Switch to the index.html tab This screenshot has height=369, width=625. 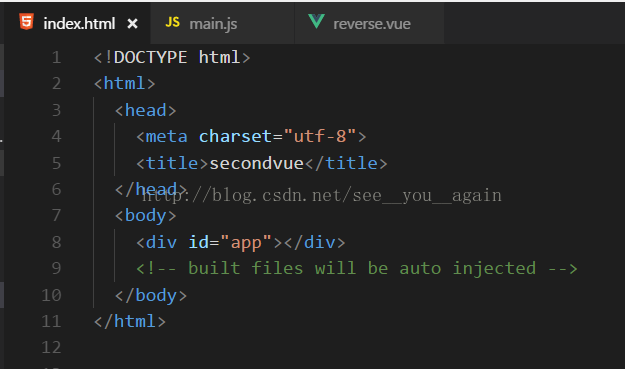click(78, 24)
